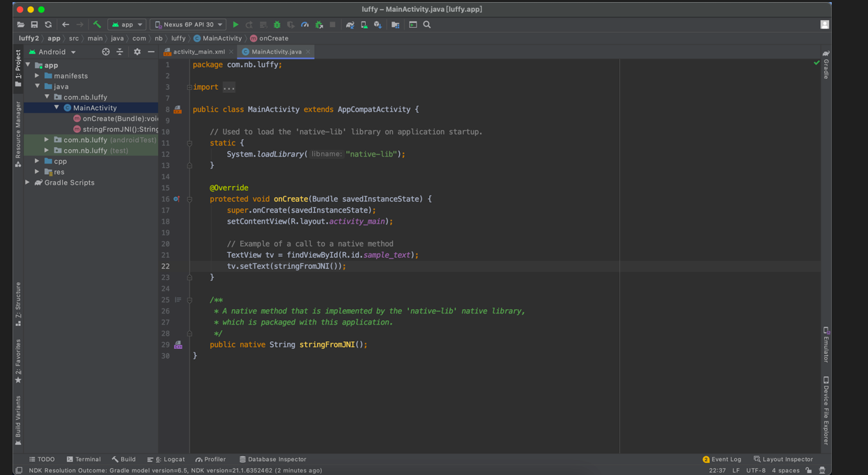The image size is (868, 475).
Task: Click the Make Project hammer icon
Action: pos(97,24)
